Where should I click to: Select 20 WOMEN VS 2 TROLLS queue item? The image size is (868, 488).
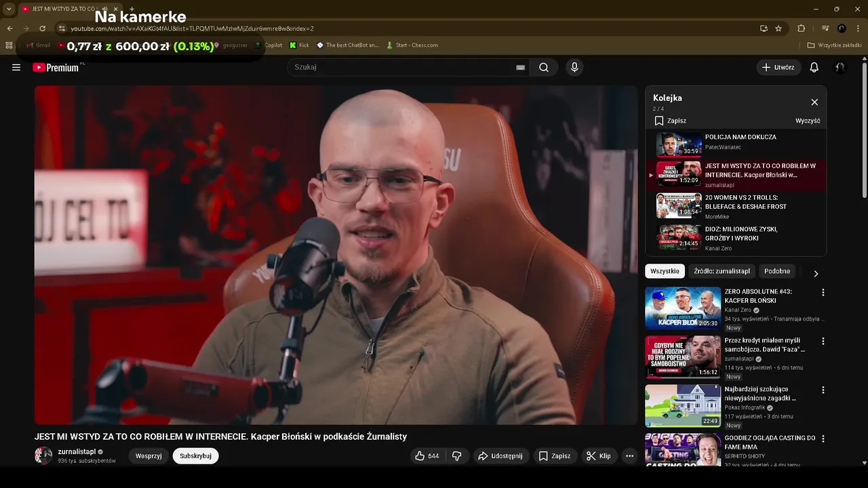[x=736, y=206]
